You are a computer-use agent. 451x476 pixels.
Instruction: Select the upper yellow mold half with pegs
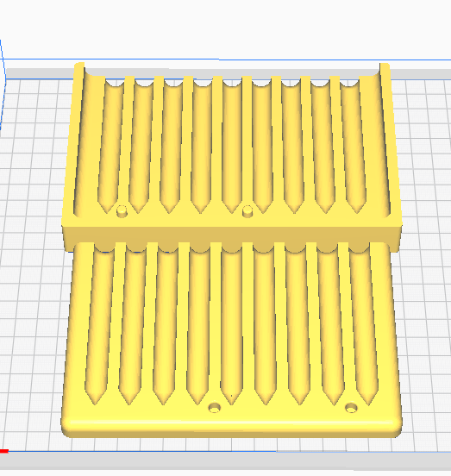(x=232, y=158)
